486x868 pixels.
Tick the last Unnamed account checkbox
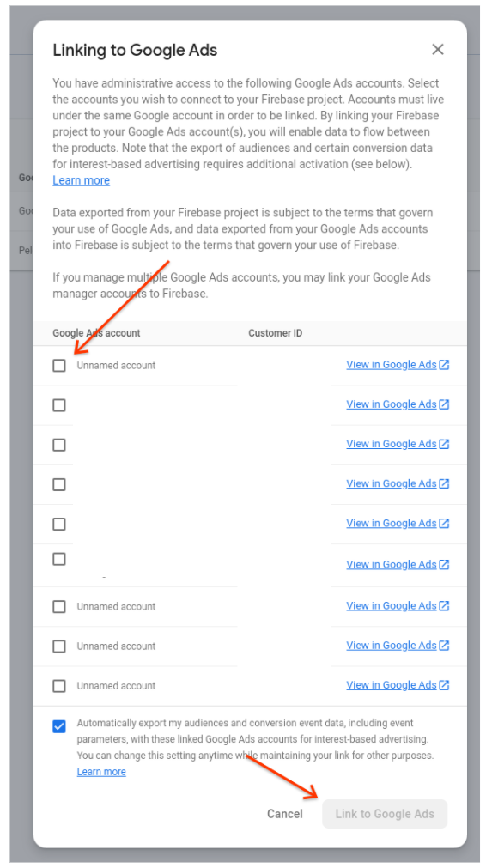pos(59,686)
